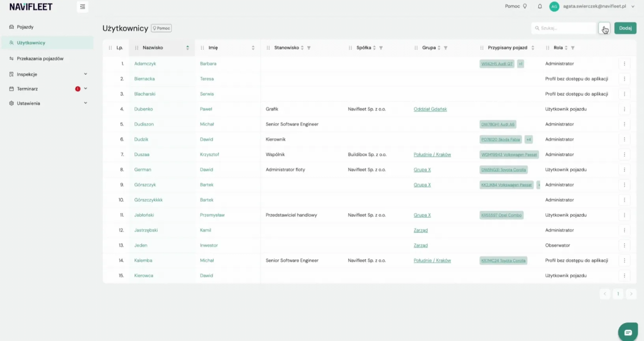This screenshot has height=341, width=644.
Task: Open Południe / Kraków link for Duszaa
Action: coord(432,155)
